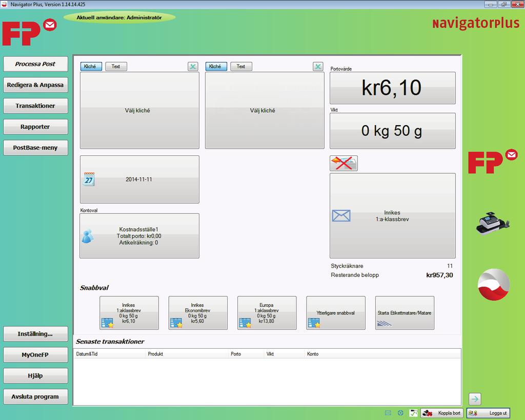
Task: Open date button showing 2014-11-11
Action: click(x=139, y=179)
